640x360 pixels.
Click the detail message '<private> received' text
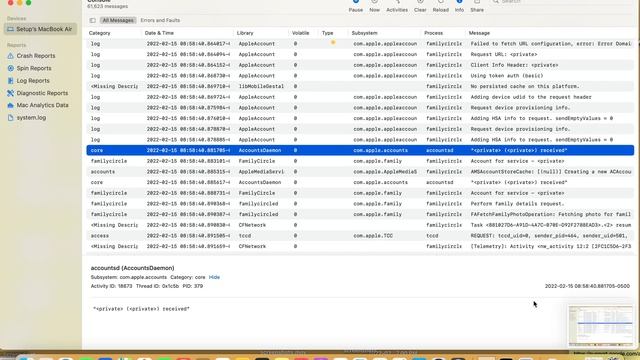pos(141,309)
